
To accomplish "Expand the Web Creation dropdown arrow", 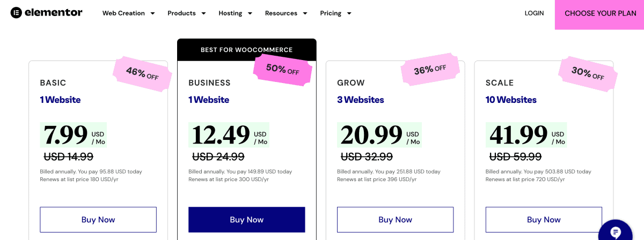I will (x=152, y=13).
